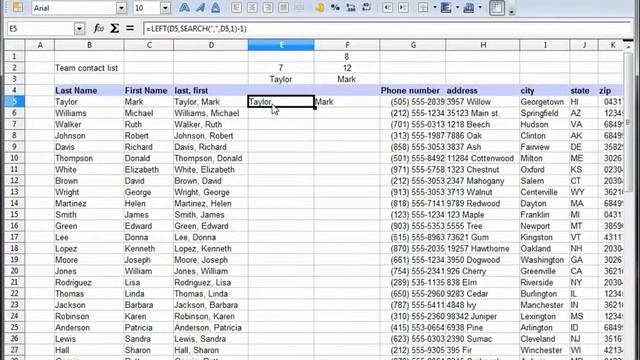The width and height of the screenshot is (640, 360).
Task: Select column B header
Action: 89,45
